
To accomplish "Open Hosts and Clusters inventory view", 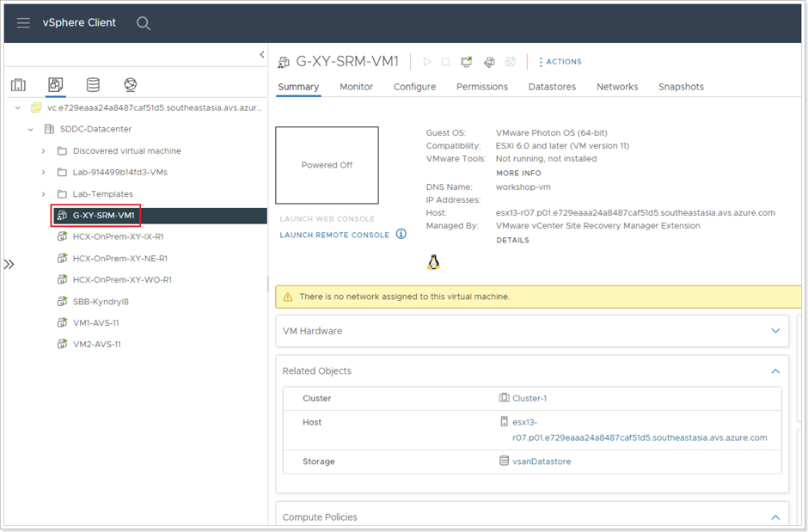I will (x=19, y=84).
